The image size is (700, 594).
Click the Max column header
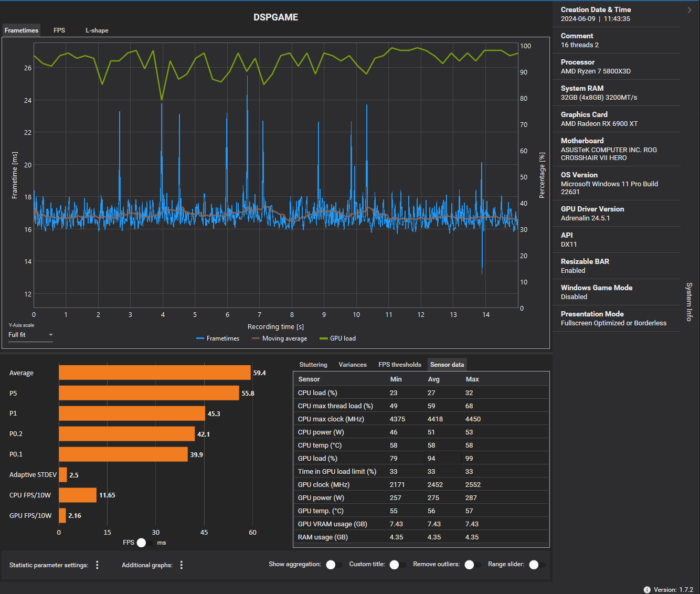tap(472, 379)
